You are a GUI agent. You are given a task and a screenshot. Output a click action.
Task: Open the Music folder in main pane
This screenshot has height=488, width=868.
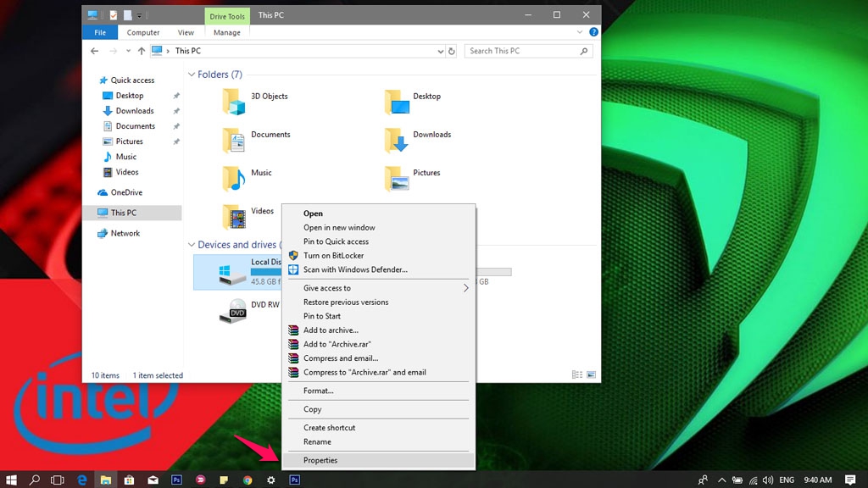point(234,178)
